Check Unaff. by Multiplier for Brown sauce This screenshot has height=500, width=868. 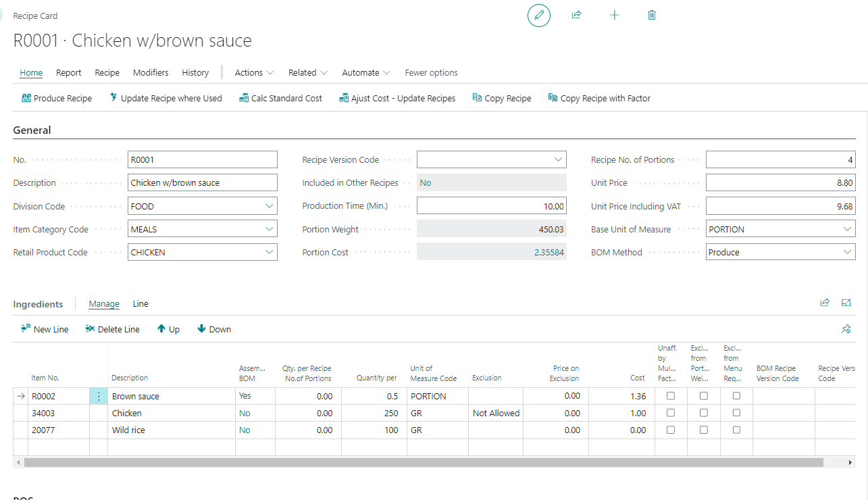coord(671,397)
